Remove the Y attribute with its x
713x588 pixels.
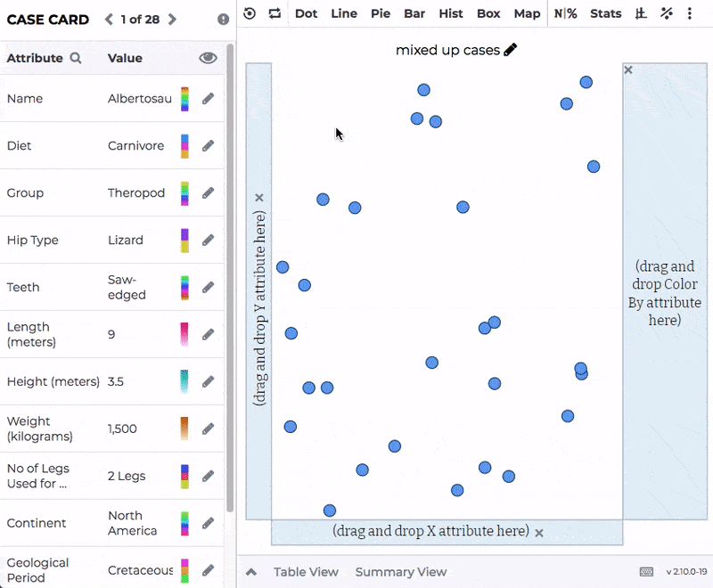259,198
